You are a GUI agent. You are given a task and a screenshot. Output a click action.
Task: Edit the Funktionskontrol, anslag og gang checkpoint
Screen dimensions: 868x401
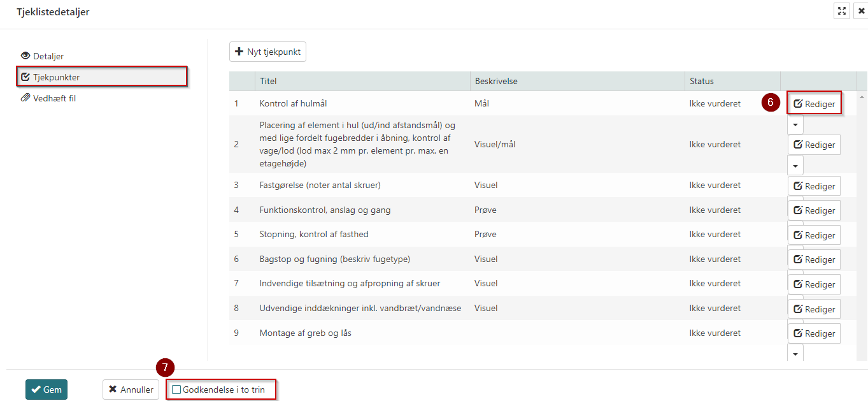(814, 210)
